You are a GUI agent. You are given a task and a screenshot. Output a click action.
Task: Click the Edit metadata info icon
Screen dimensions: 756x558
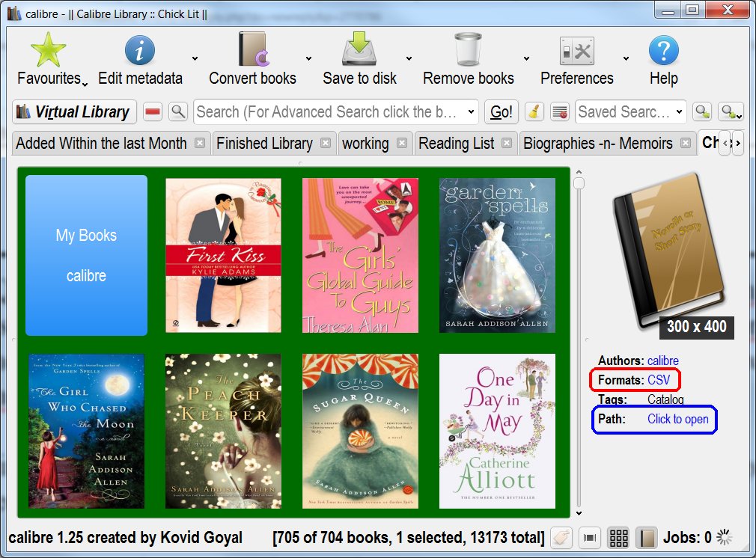tap(140, 50)
